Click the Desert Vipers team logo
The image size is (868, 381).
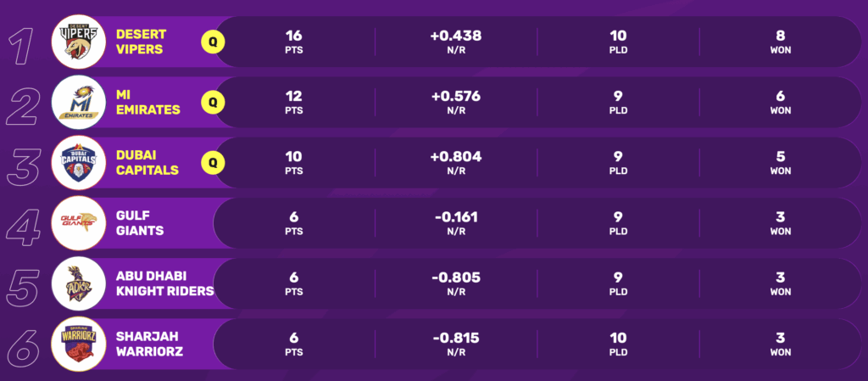[76, 42]
